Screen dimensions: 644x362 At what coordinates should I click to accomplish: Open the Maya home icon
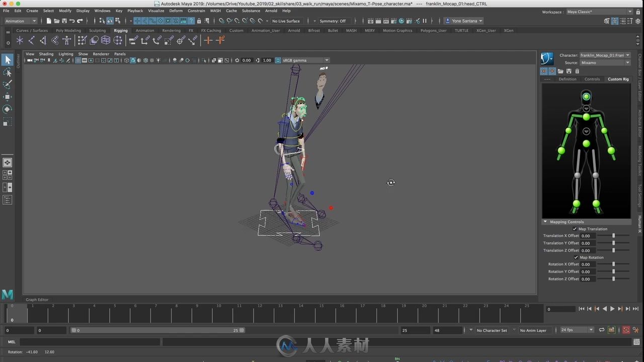click(x=7, y=294)
